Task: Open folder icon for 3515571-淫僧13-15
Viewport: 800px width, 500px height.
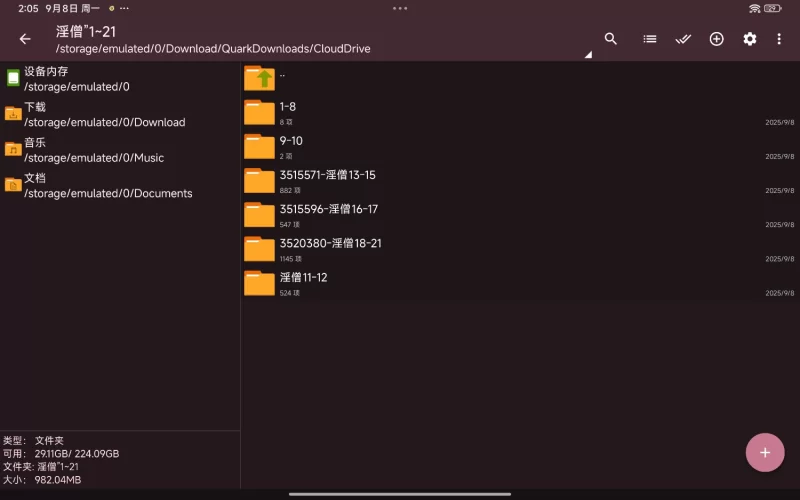Action: tap(259, 181)
